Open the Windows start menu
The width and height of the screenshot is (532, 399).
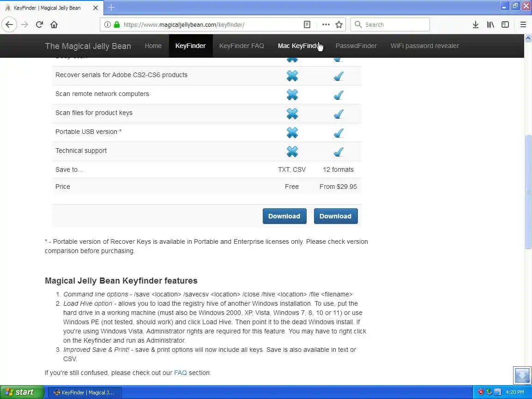click(x=22, y=392)
